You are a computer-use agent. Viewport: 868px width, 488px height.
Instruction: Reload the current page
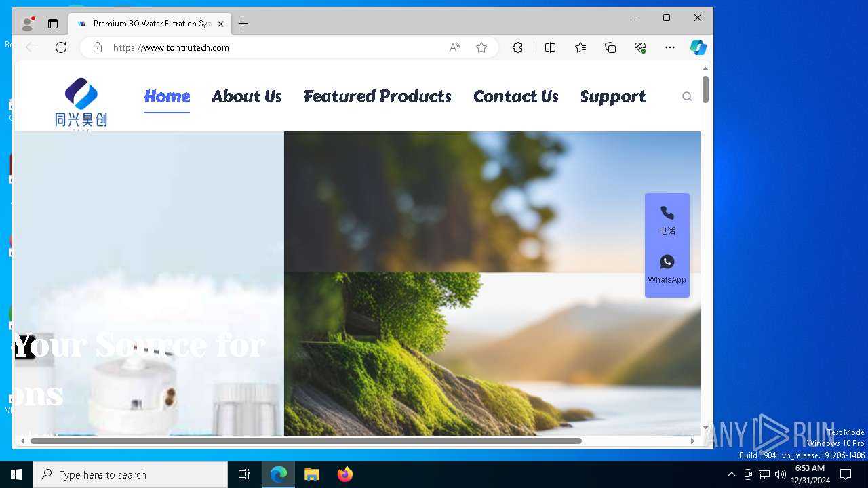(61, 47)
